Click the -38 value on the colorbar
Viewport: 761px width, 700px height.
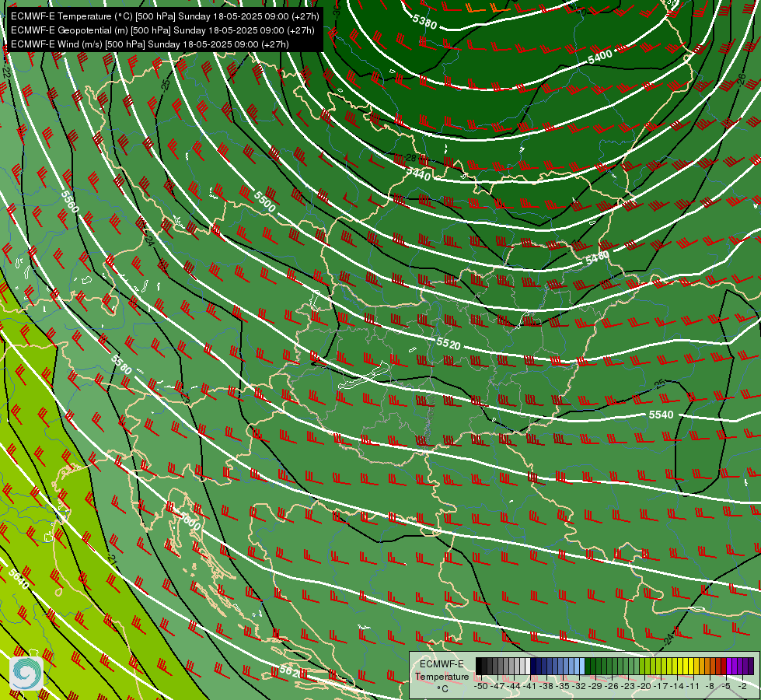pyautogui.click(x=546, y=687)
